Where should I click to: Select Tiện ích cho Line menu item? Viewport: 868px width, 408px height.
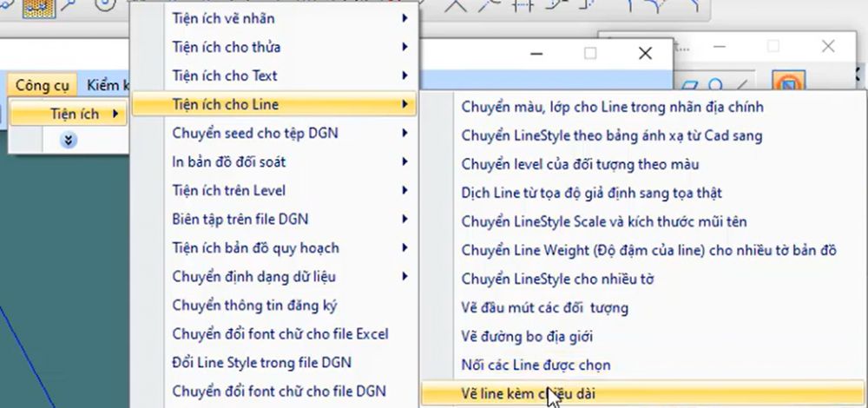(274, 104)
